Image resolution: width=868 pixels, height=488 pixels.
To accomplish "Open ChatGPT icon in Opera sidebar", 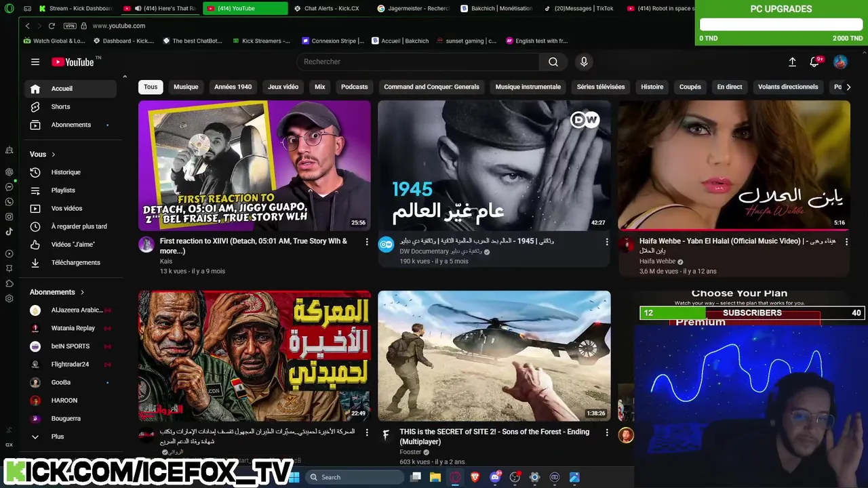I will tap(9, 172).
